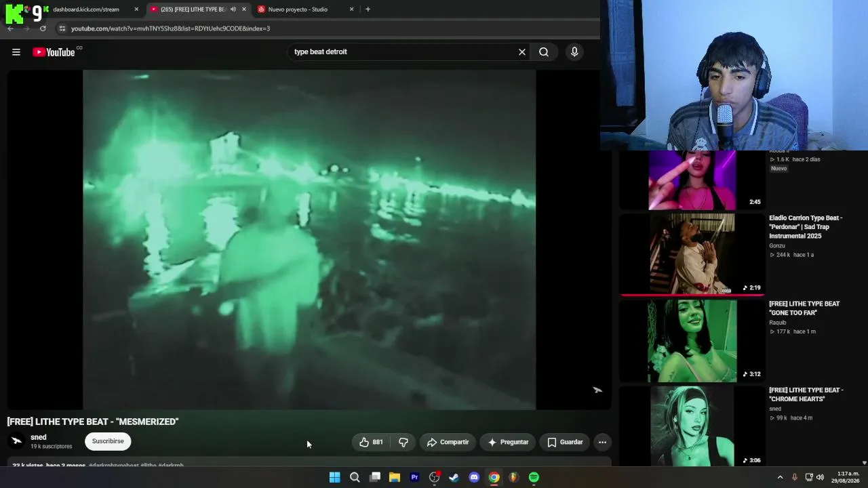Click the Nuevo badge in the sidebar
This screenshot has width=868, height=488.
pos(778,168)
